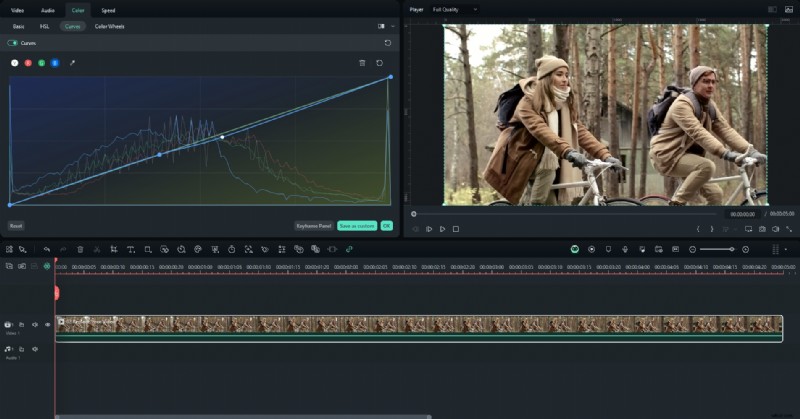This screenshot has width=800, height=419.
Task: Select the white luminance curve channel
Action: coord(15,63)
